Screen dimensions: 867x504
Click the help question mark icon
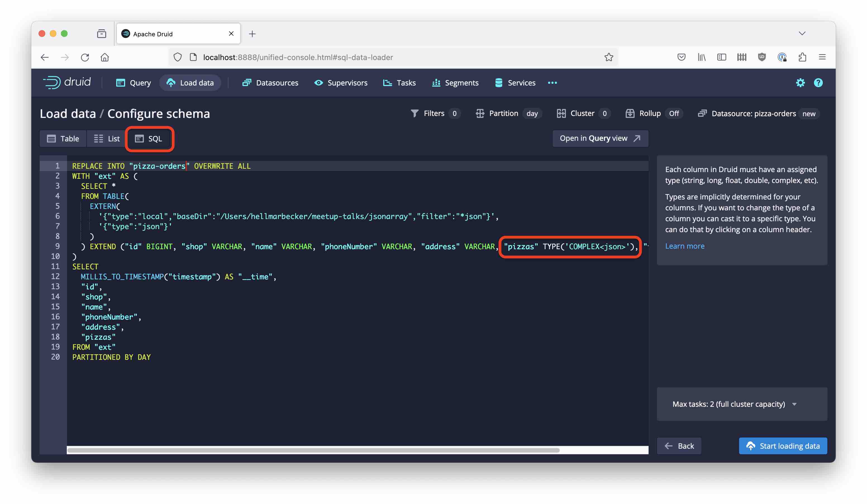point(818,83)
